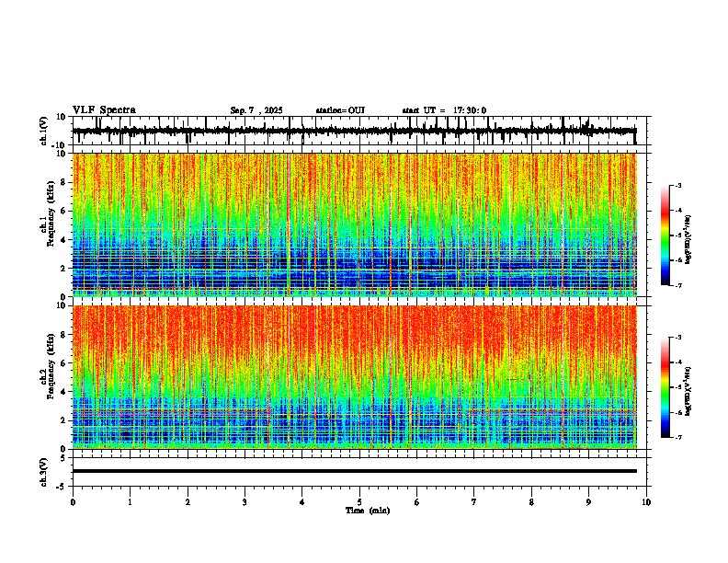Click the "-3" label on ch.2 color bar

[677, 338]
